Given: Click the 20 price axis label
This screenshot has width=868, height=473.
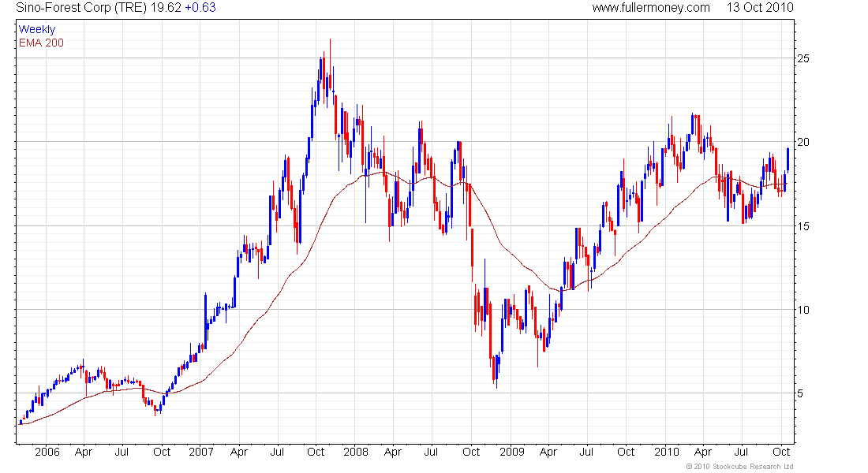Looking at the screenshot, I should [x=803, y=142].
